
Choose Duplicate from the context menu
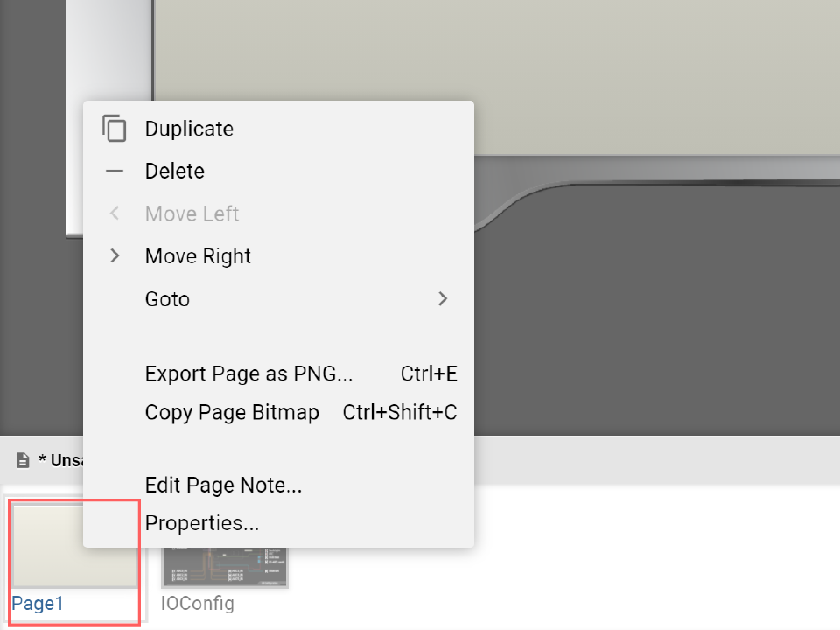(x=189, y=129)
